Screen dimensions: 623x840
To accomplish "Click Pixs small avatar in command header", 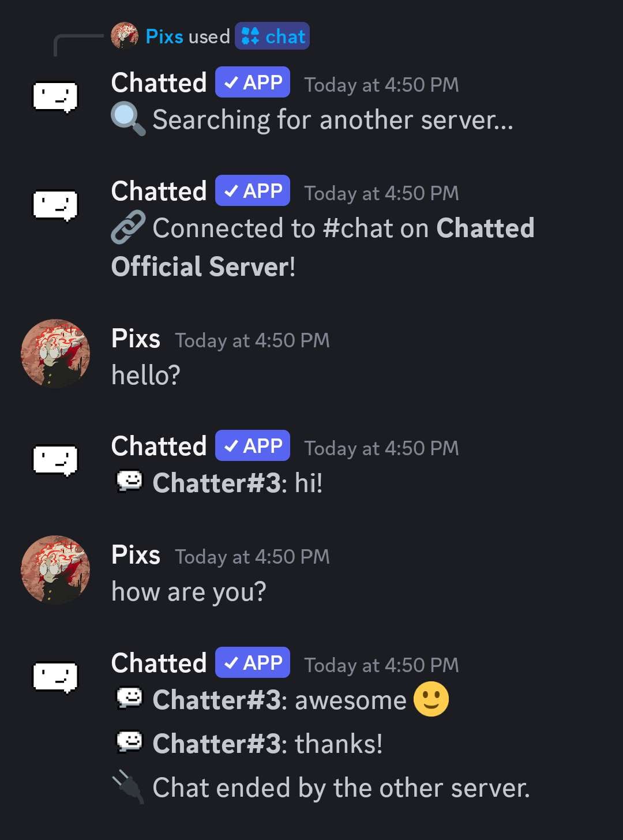I will click(x=125, y=36).
